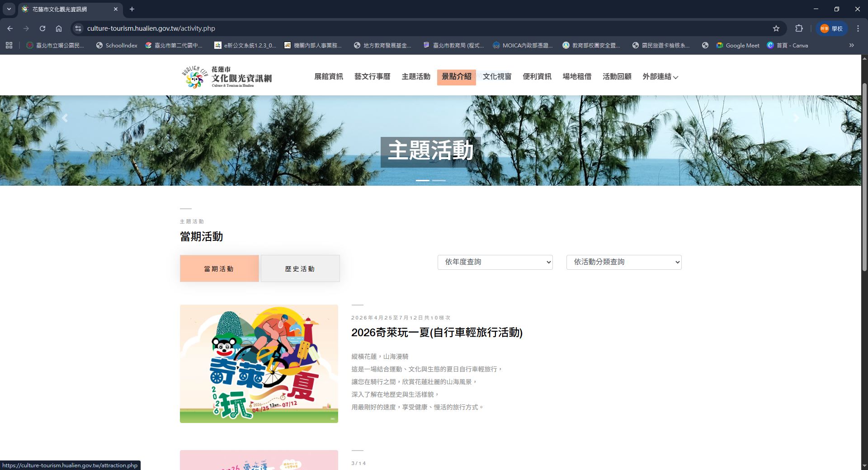Select the second carousel indicator dot
This screenshot has width=868, height=470.
[439, 180]
